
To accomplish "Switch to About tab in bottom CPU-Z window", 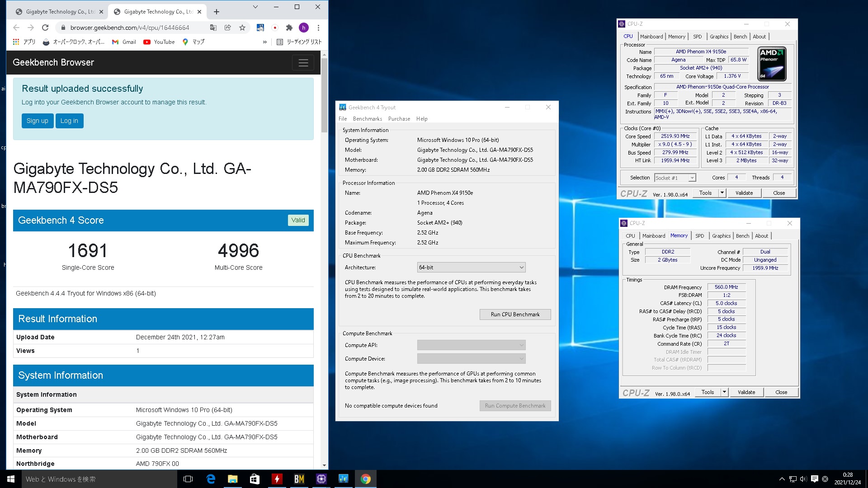I will [761, 236].
